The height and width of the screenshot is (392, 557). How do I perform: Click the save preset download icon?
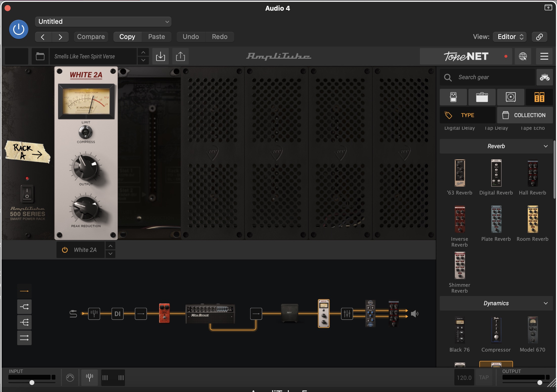pyautogui.click(x=160, y=56)
